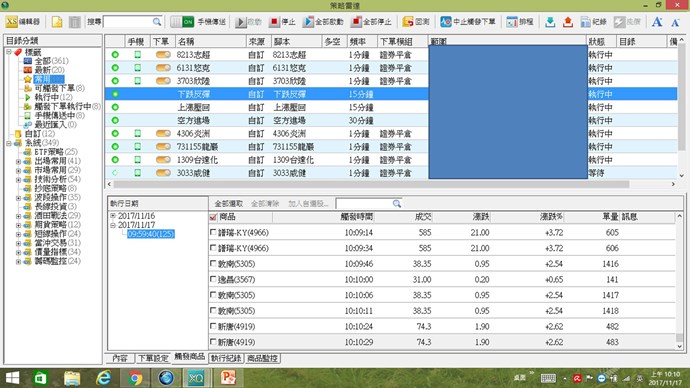
Task: Toggle 下單 switch for 6131悠克
Action: (x=163, y=68)
